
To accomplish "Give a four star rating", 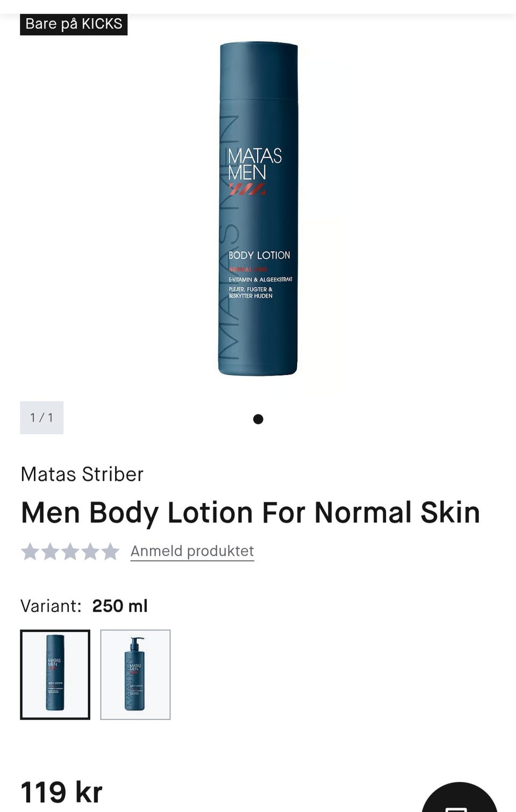I will tap(90, 551).
